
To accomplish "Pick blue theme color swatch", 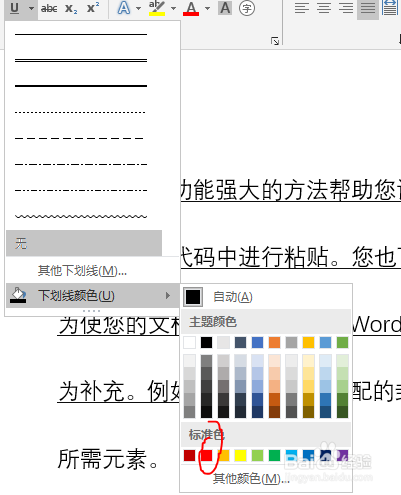I will click(258, 342).
